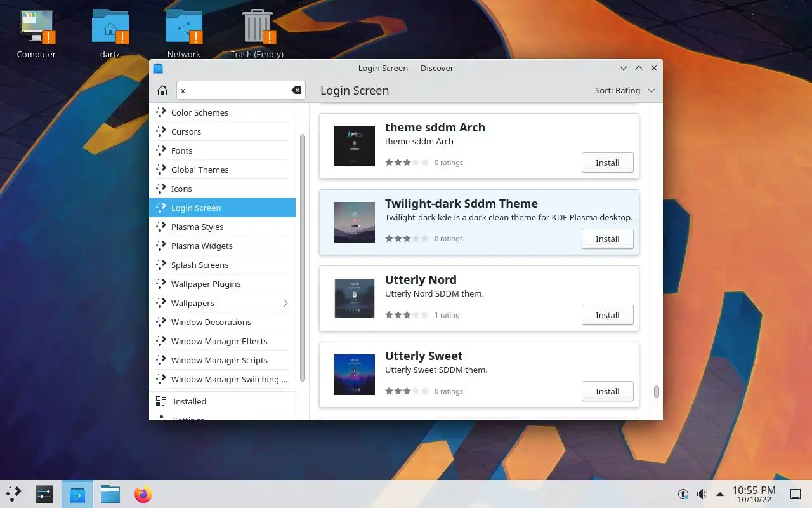Open System Settings from the taskbar

[44, 494]
